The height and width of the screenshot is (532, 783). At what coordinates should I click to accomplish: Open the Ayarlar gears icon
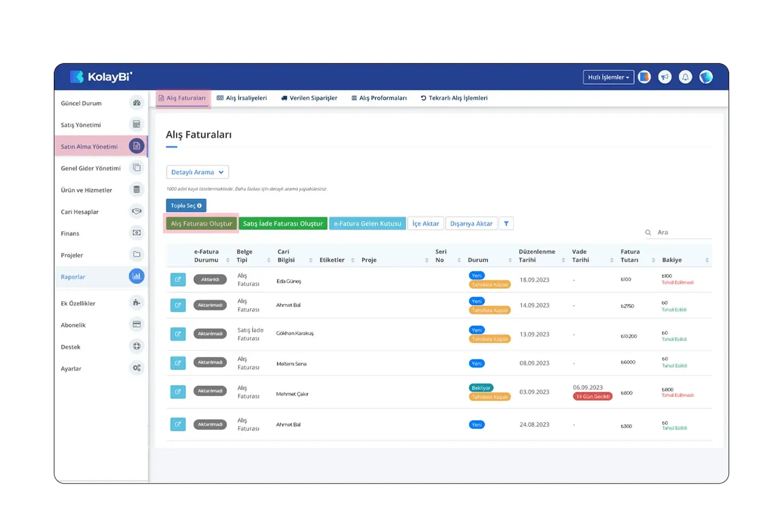coord(136,368)
